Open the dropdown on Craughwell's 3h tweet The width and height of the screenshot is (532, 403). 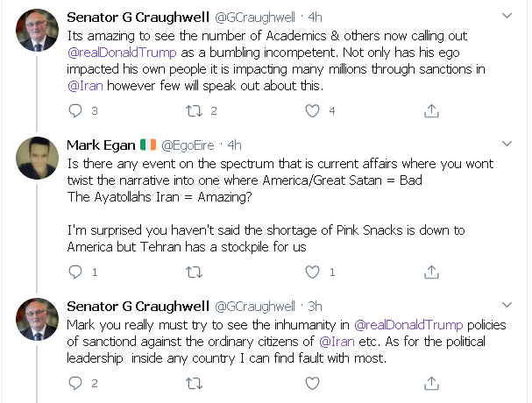tap(506, 306)
